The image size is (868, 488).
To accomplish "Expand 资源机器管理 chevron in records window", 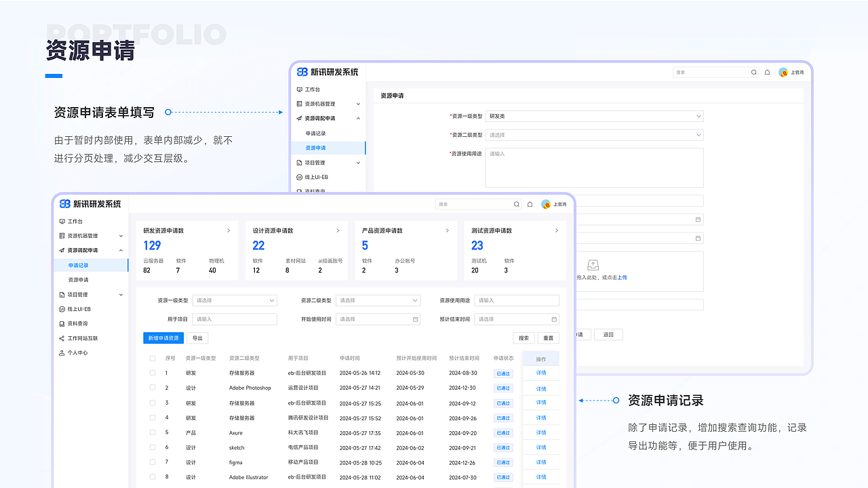I will (121, 236).
